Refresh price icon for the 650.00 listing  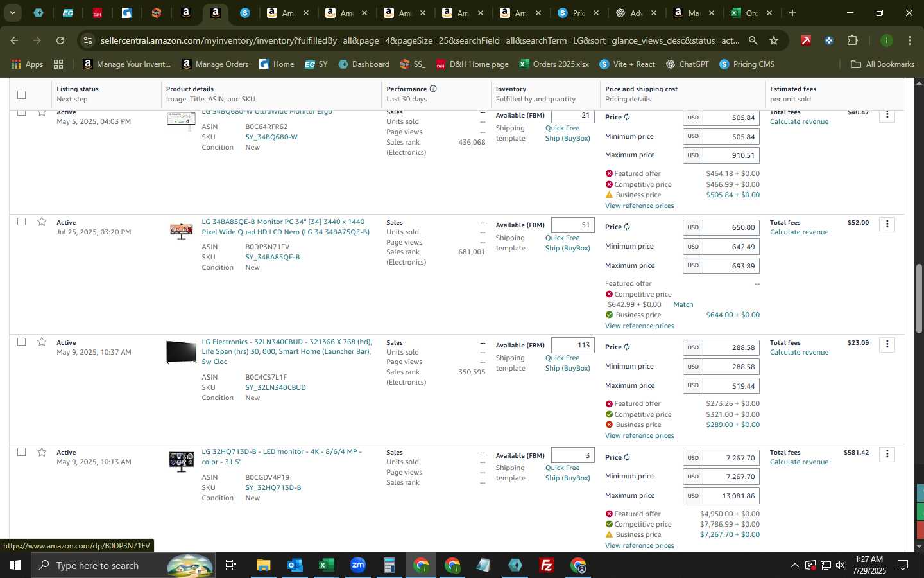(627, 227)
